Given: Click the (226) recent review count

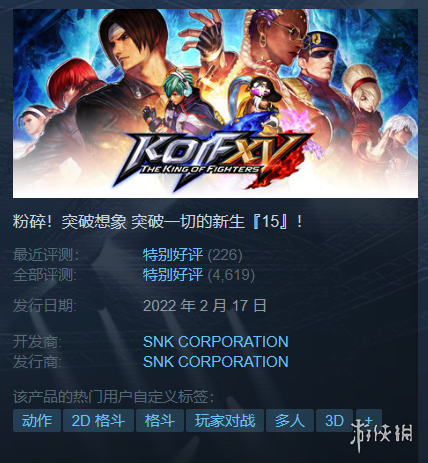Looking at the screenshot, I should (225, 255).
